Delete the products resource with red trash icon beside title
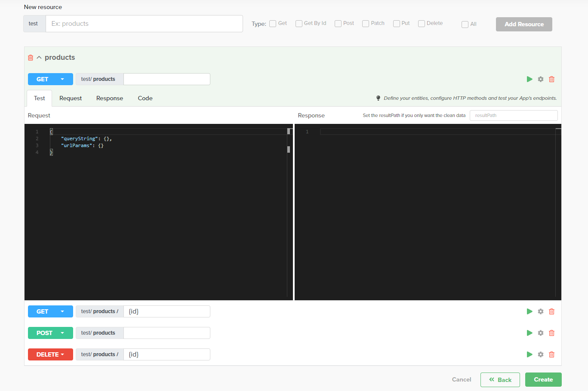The height and width of the screenshot is (391, 588). [x=31, y=58]
